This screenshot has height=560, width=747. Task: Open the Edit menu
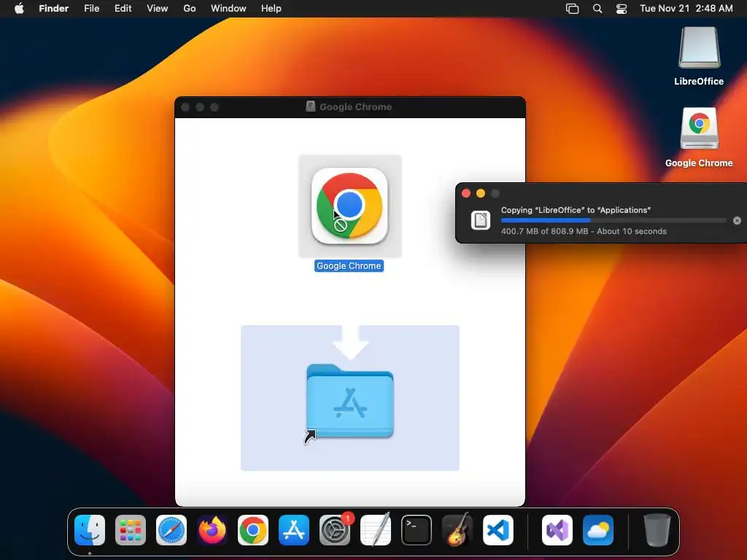click(123, 9)
